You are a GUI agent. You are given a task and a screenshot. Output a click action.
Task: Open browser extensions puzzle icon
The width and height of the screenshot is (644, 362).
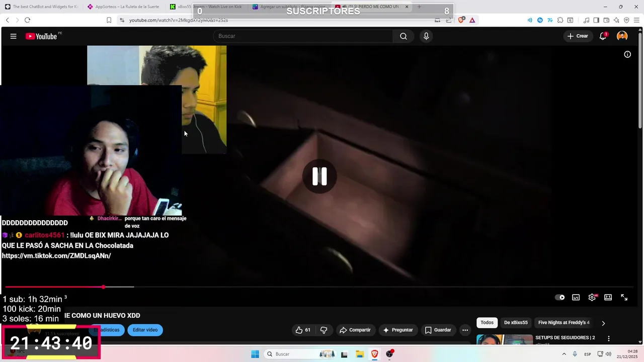(560, 20)
